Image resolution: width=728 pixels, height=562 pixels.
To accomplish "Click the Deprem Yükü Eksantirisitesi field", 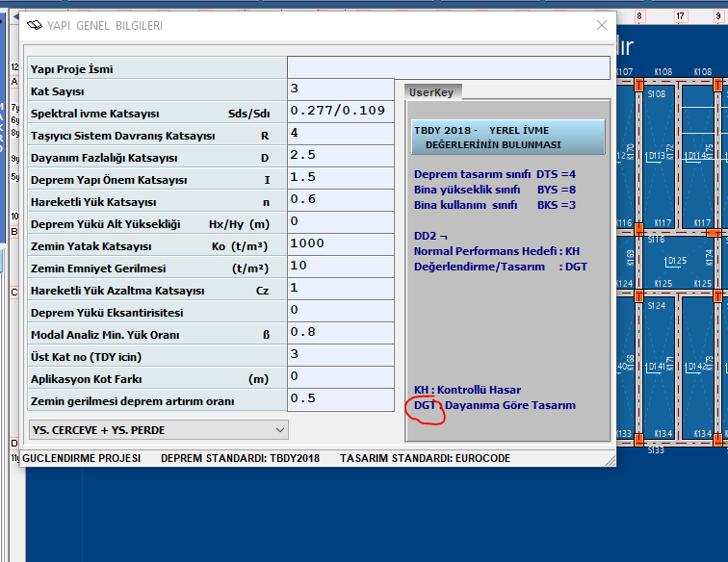I will point(340,311).
